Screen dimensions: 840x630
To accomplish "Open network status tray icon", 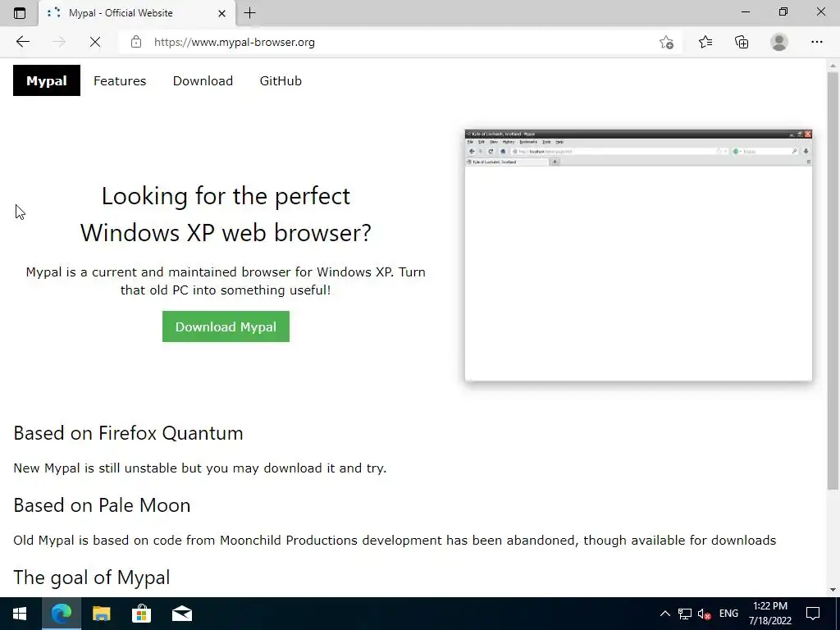I will click(x=685, y=614).
